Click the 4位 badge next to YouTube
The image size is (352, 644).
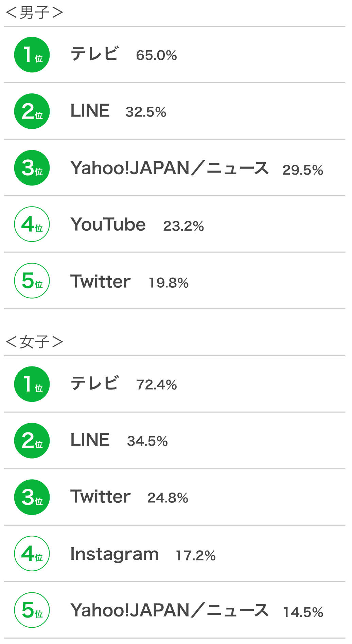[x=32, y=224]
